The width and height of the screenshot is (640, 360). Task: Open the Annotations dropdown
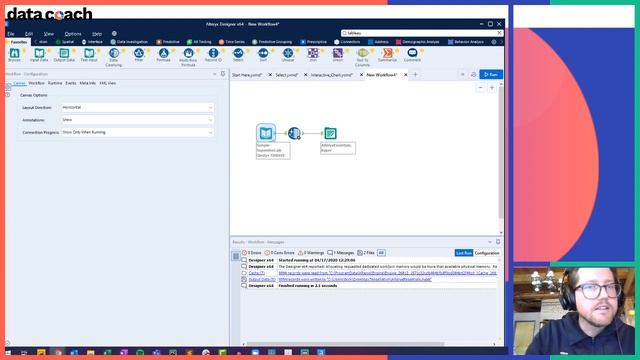click(x=137, y=120)
